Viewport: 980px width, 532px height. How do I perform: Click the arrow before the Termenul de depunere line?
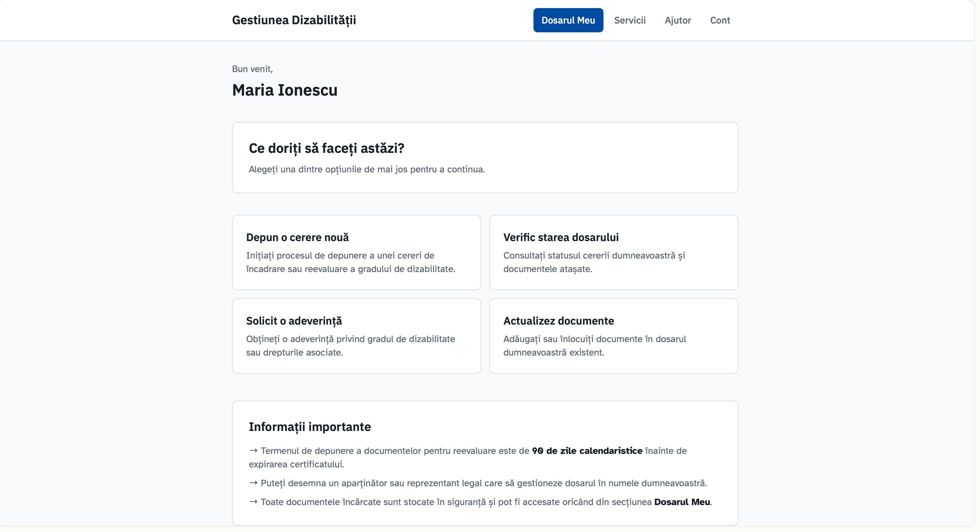click(x=253, y=451)
